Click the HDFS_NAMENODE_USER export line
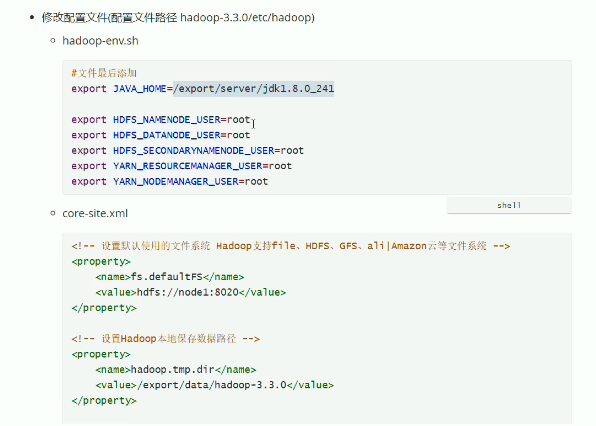 (x=161, y=120)
